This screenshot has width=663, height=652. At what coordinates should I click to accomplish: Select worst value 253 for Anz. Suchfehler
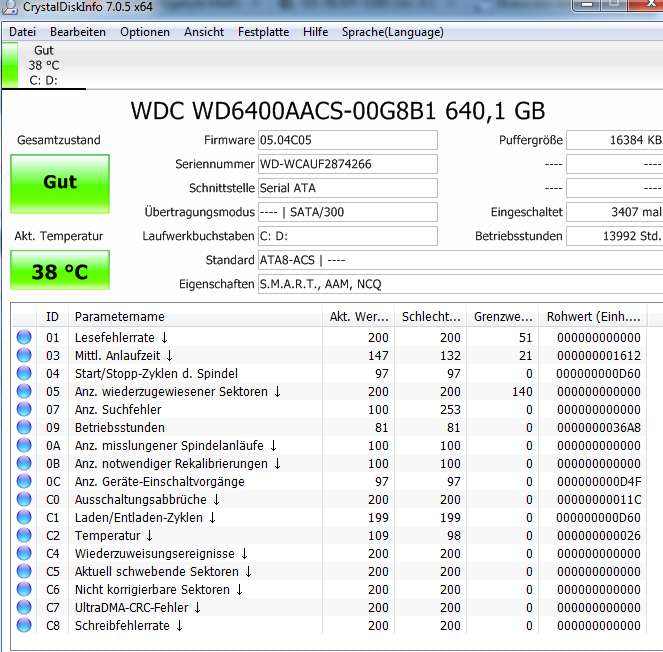click(x=450, y=410)
